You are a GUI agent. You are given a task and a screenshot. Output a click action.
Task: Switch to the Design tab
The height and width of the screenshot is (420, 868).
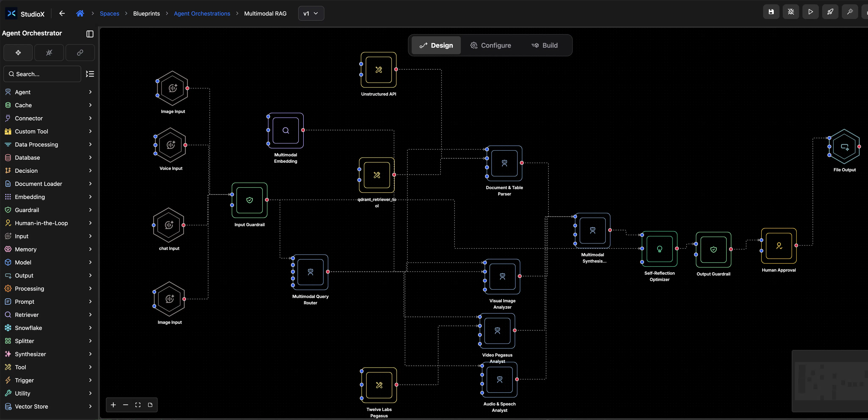click(x=436, y=46)
